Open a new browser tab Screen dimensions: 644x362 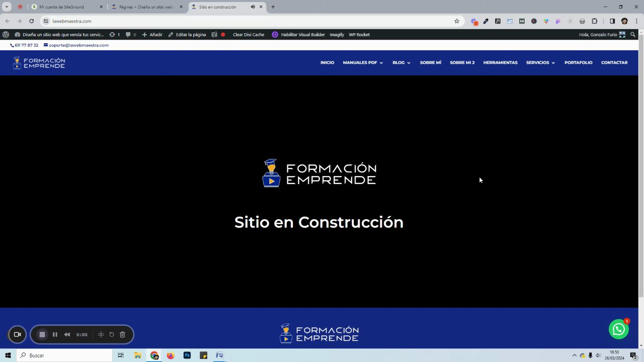pos(273,7)
